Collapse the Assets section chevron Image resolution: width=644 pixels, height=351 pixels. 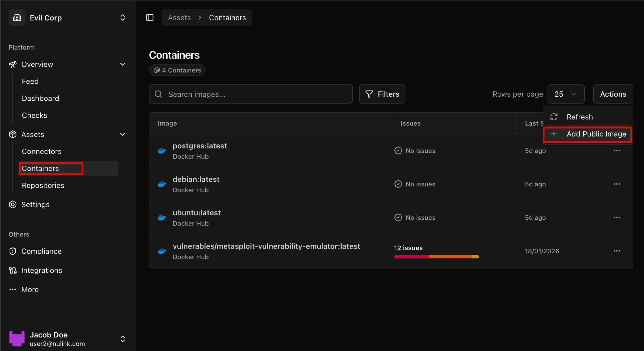click(x=122, y=134)
